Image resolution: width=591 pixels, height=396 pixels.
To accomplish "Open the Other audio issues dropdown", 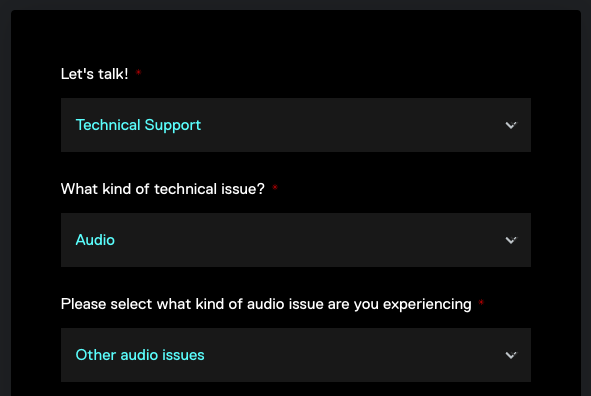I will click(296, 355).
